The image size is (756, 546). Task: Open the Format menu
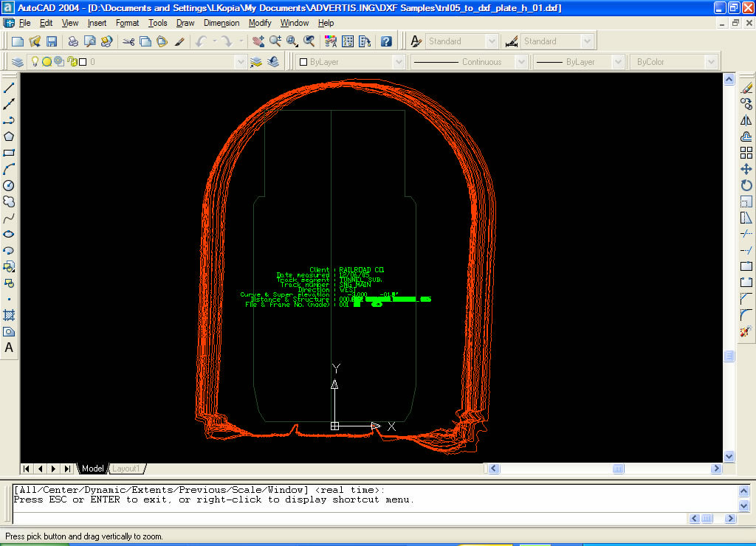coord(127,23)
